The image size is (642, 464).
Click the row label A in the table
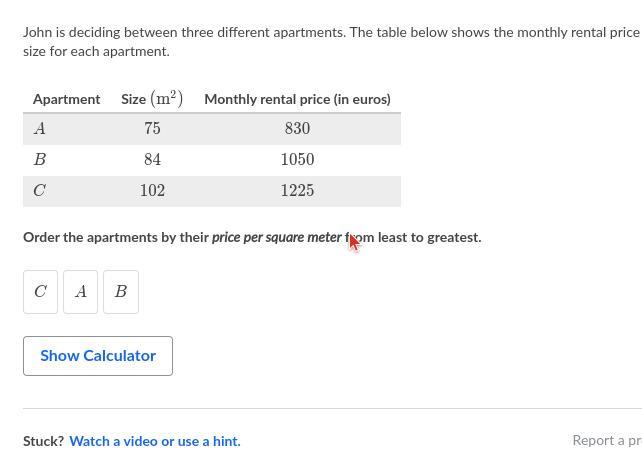click(39, 129)
